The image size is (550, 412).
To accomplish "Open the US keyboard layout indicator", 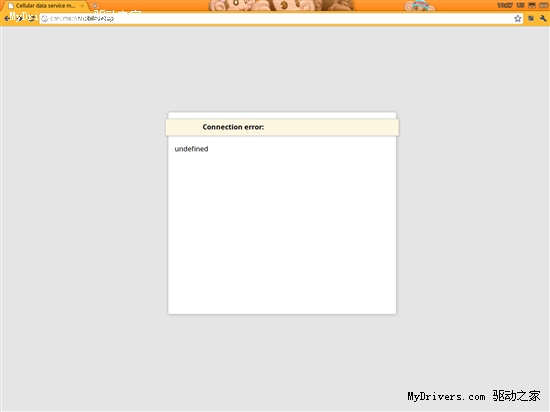I will (x=520, y=5).
